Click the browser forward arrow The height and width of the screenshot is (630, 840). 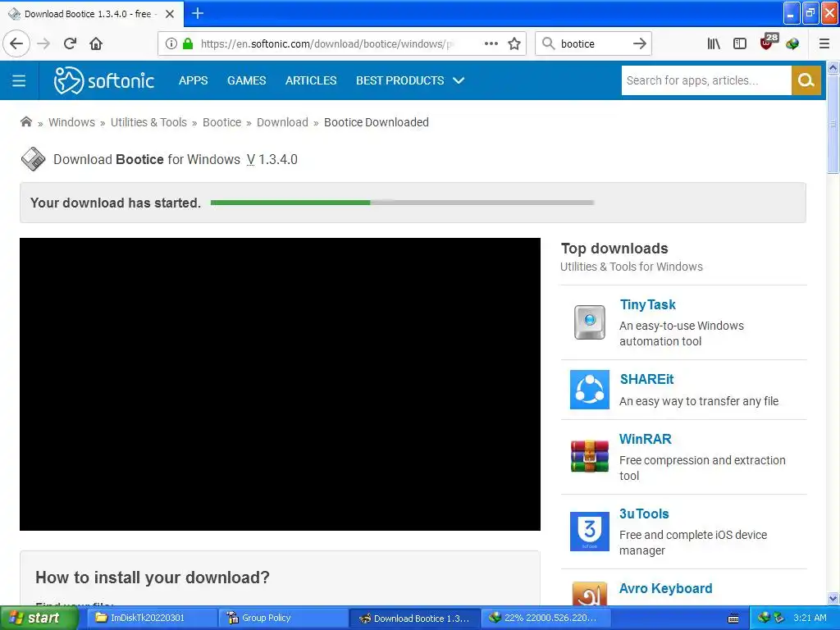click(43, 44)
